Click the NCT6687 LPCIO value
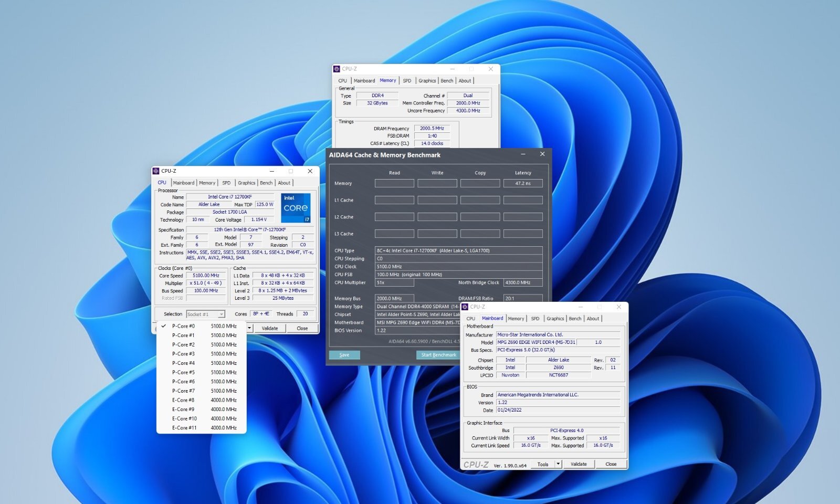 559,375
